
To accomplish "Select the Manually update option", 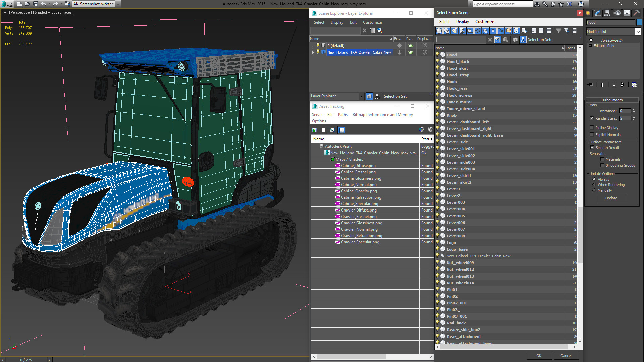I will point(594,190).
